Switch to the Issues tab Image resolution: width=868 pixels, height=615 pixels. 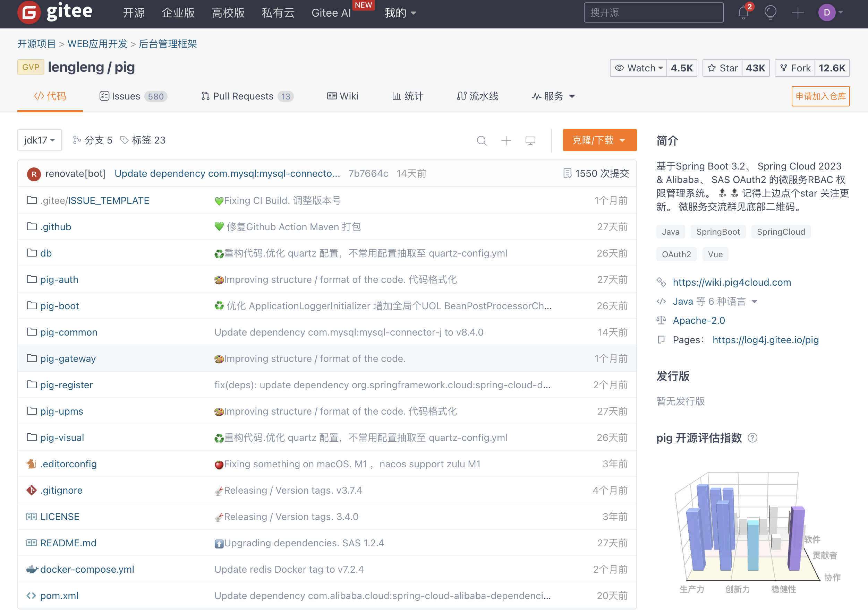point(133,96)
